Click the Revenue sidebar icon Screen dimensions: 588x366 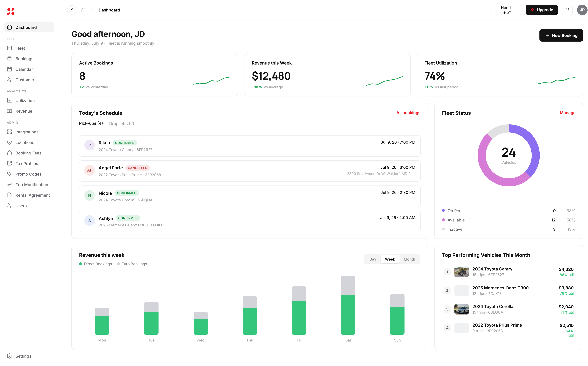tap(9, 111)
